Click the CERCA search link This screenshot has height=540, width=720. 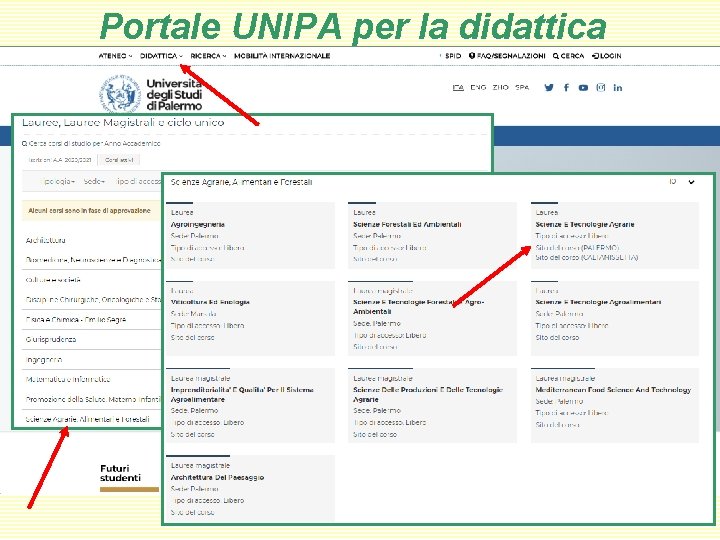click(568, 56)
